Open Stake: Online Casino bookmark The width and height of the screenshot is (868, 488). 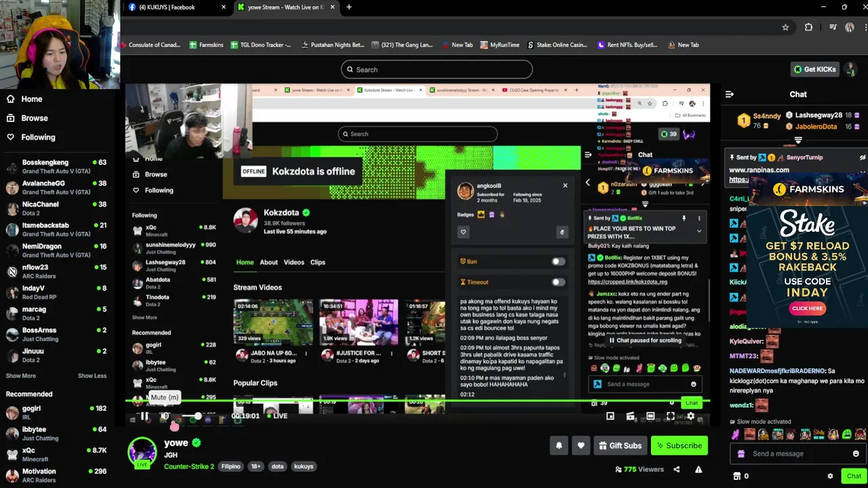(557, 45)
